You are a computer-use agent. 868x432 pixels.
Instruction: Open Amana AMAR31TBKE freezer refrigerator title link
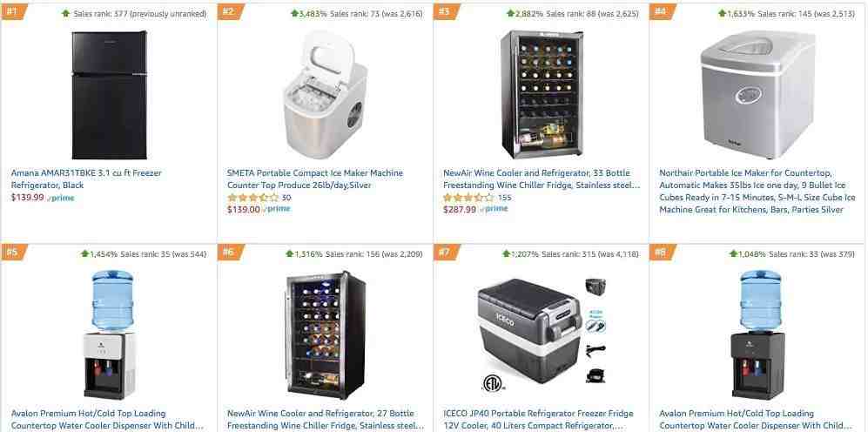coord(86,179)
